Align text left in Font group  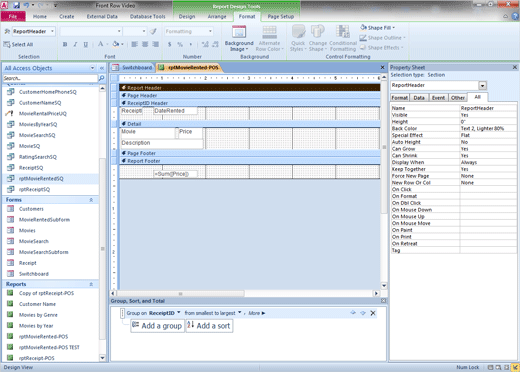point(134,44)
